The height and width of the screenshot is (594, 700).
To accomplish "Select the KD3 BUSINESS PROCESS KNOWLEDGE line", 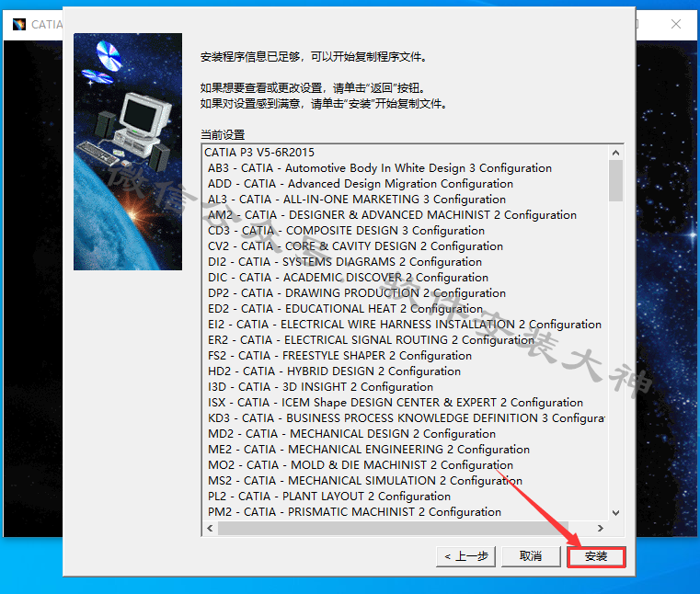I will (x=407, y=418).
